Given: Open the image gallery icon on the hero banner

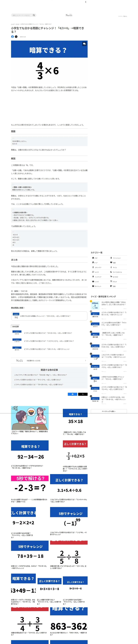Looking at the screenshot, I should (84, 44).
